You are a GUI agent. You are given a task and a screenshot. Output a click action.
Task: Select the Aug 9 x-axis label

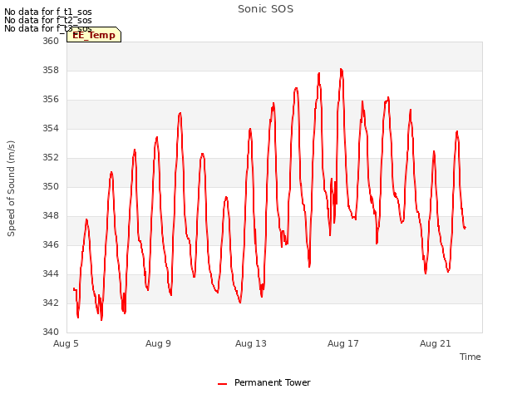click(158, 343)
